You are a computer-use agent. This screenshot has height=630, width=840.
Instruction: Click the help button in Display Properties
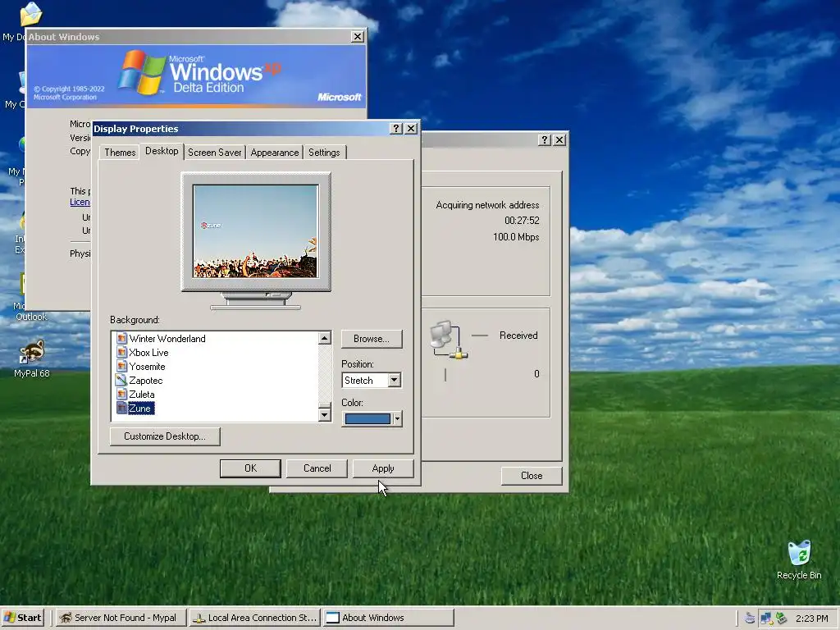[x=396, y=129]
